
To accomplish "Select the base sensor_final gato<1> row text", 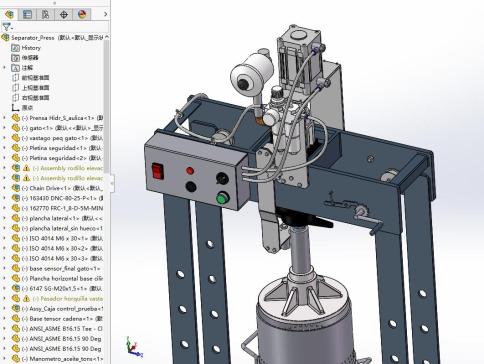I will (x=61, y=268).
